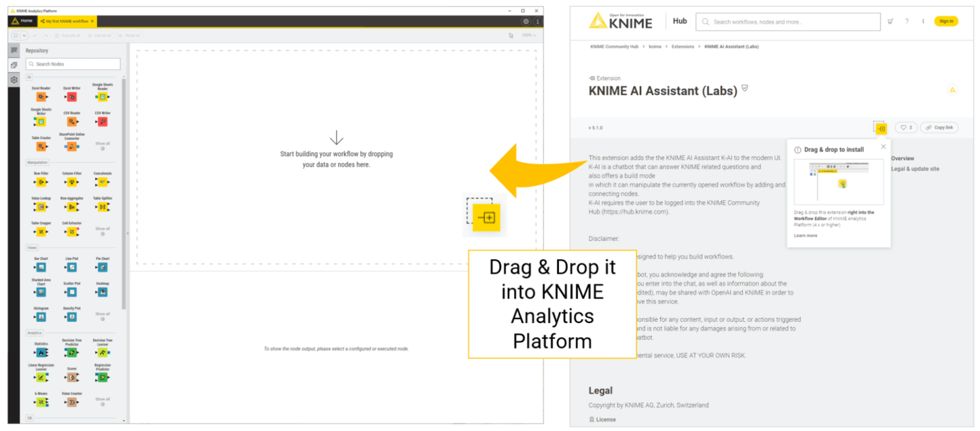This screenshot has width=980, height=431.
Task: Select the k-Means node icon
Action: [x=41, y=402]
